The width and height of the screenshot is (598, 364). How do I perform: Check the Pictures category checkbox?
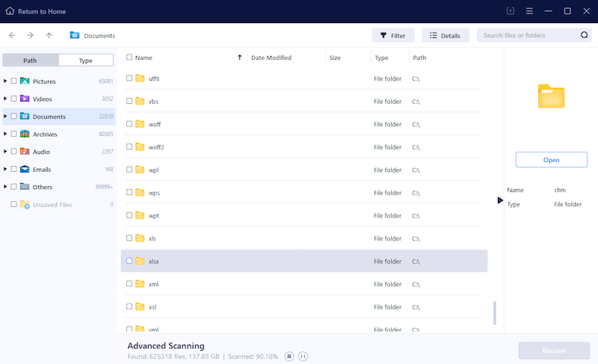(13, 81)
